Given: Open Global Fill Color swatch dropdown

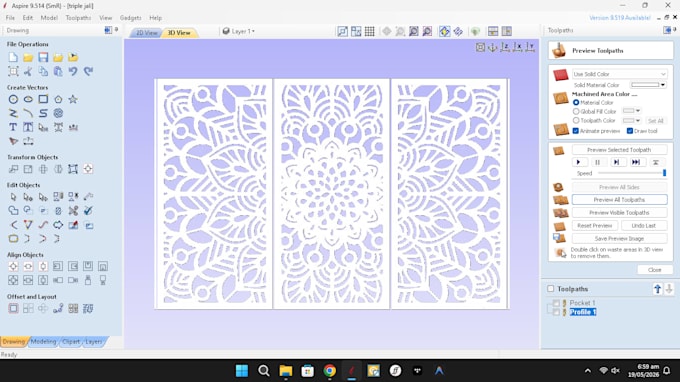Looking at the screenshot, I should (631, 111).
